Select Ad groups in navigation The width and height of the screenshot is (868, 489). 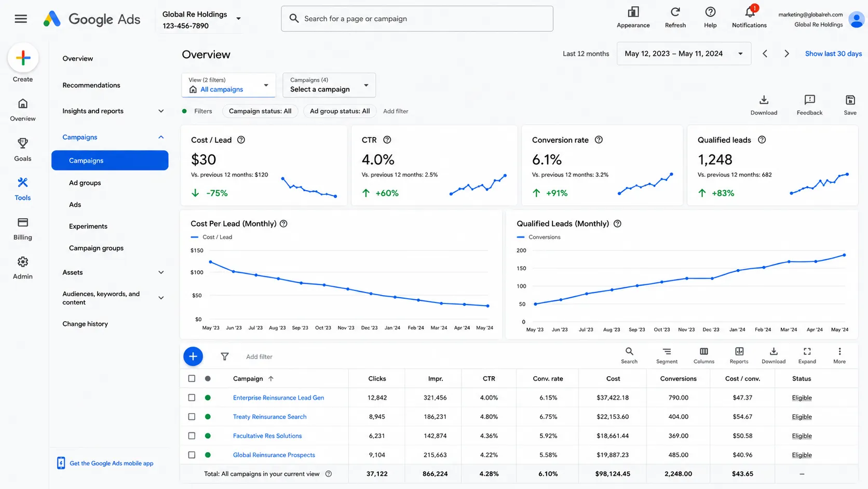[85, 183]
